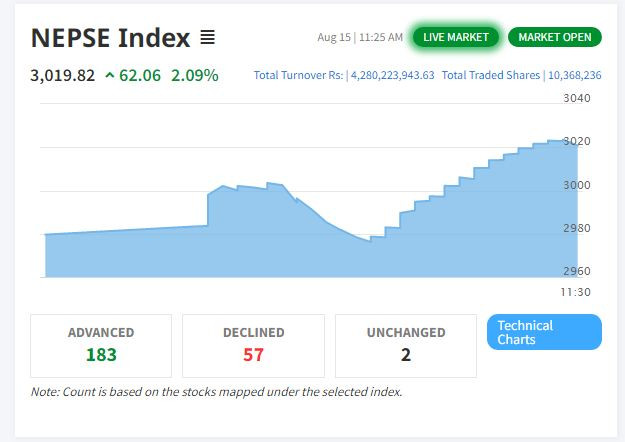The width and height of the screenshot is (625, 442).
Task: Click the blue area chart's peak near 3020
Action: click(x=554, y=142)
